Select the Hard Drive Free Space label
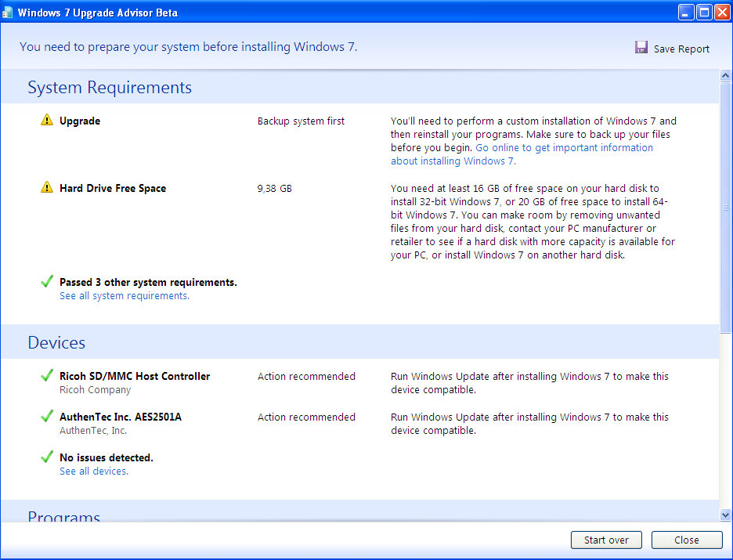 pos(113,189)
